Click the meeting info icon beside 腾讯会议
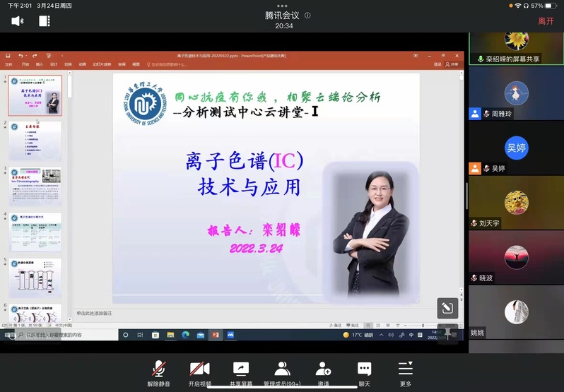The image size is (564, 392). click(307, 15)
